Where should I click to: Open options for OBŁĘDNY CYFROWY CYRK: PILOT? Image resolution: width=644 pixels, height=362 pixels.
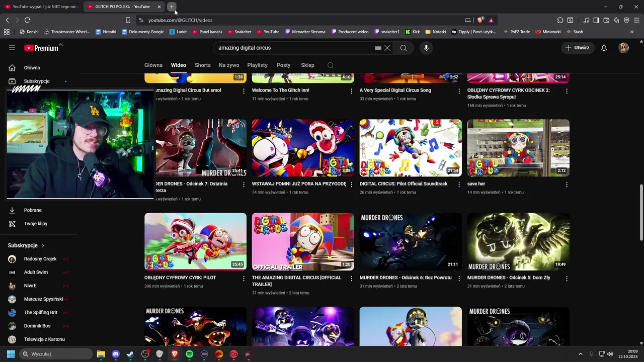(244, 278)
